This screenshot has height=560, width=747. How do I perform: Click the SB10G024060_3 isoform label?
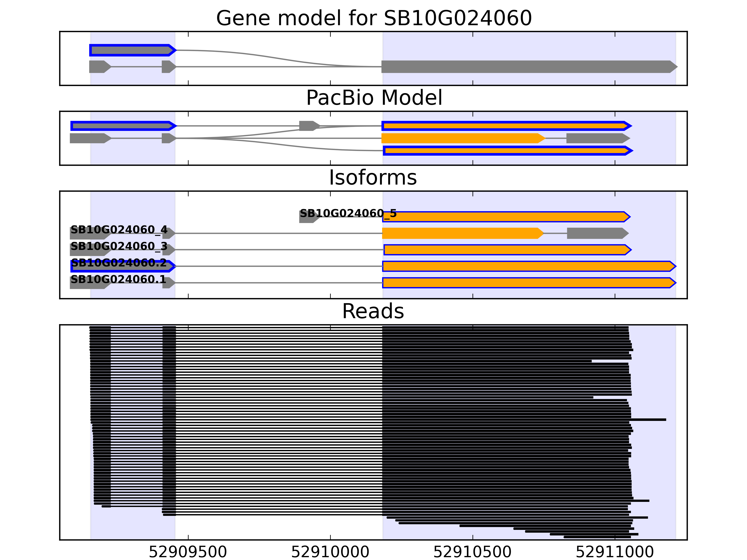click(119, 246)
